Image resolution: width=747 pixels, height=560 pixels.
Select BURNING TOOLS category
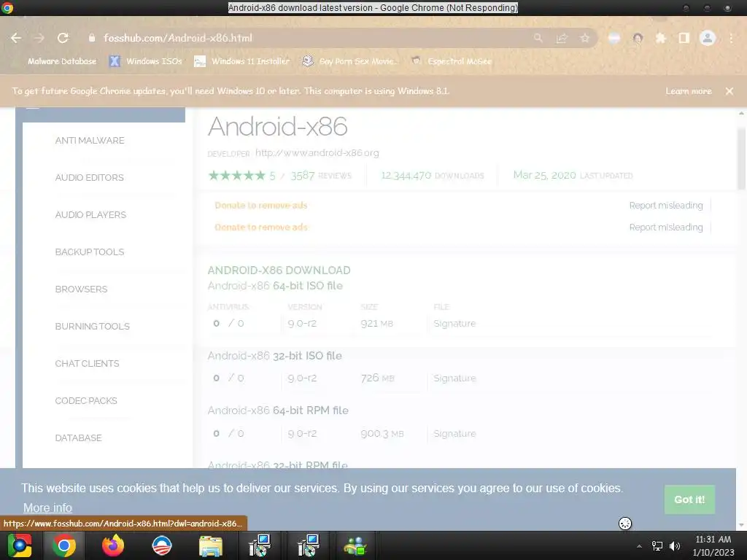[93, 326]
